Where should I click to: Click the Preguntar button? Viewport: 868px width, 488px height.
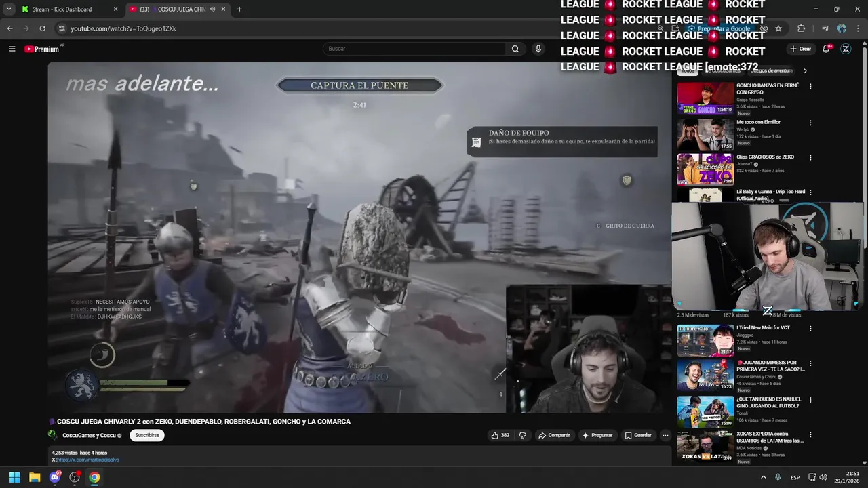(x=597, y=435)
